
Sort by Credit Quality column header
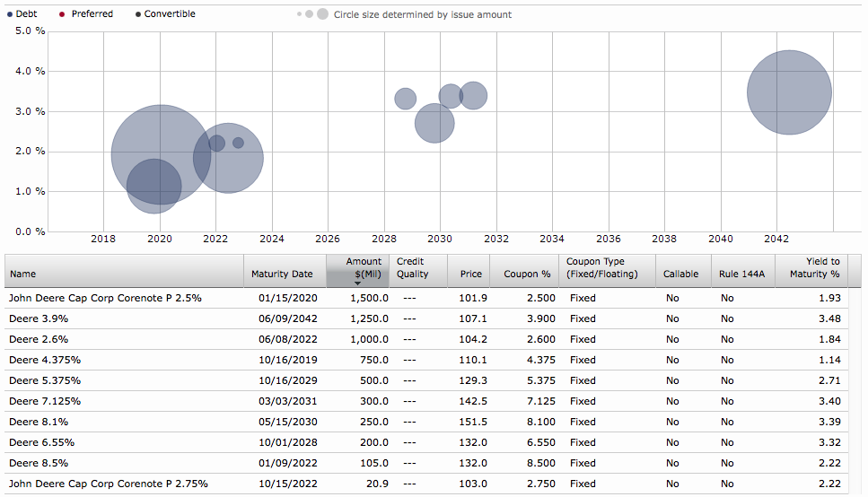[418, 271]
